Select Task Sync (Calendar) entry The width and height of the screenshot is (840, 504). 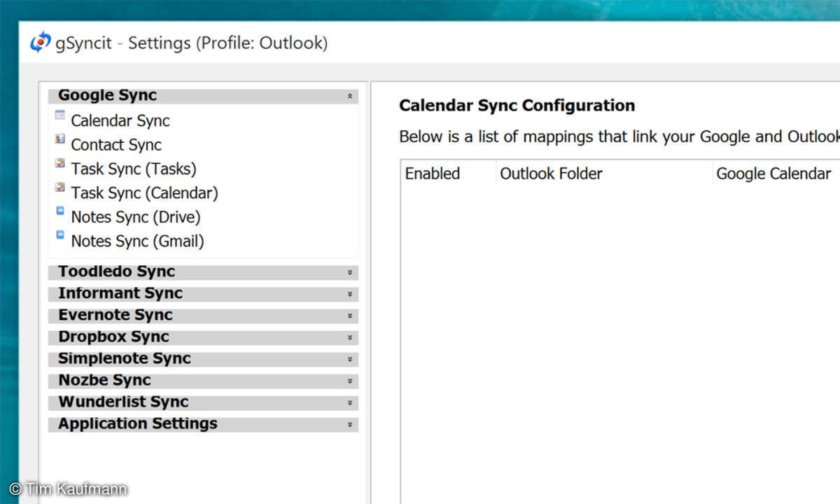(144, 192)
